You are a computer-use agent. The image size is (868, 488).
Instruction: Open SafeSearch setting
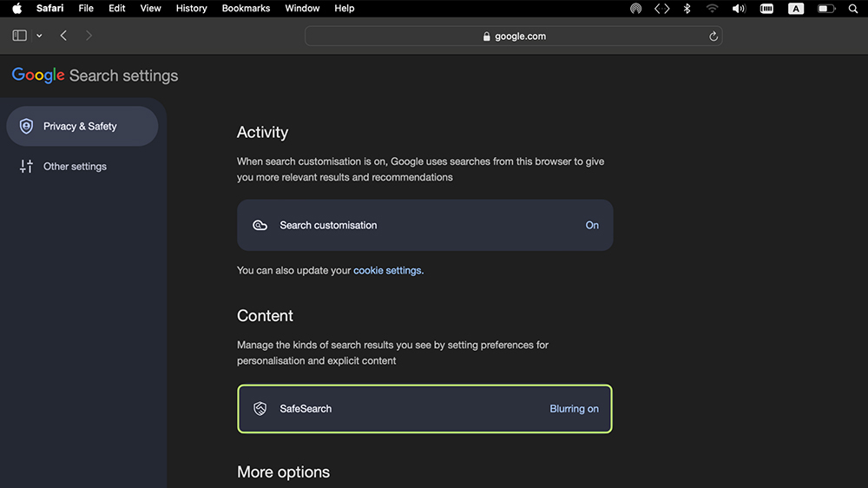pyautogui.click(x=424, y=409)
